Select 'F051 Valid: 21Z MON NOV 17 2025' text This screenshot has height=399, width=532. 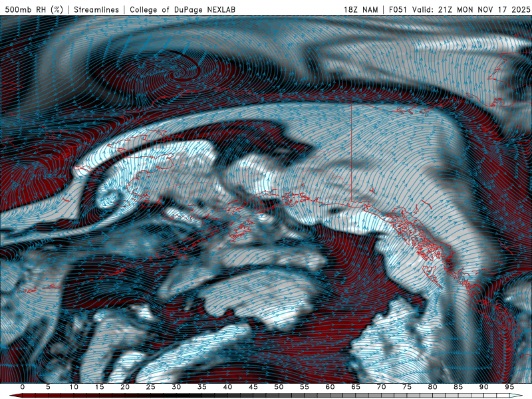tap(460, 9)
